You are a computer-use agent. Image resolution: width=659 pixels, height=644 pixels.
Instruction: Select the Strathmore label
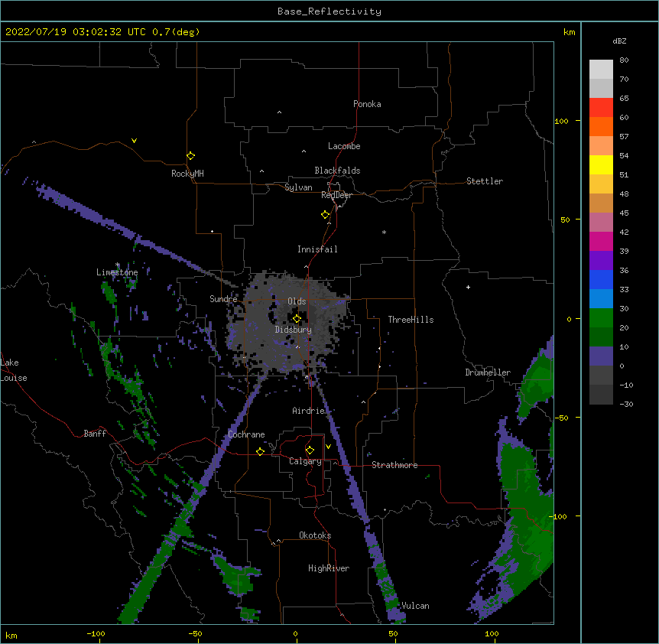coord(394,465)
